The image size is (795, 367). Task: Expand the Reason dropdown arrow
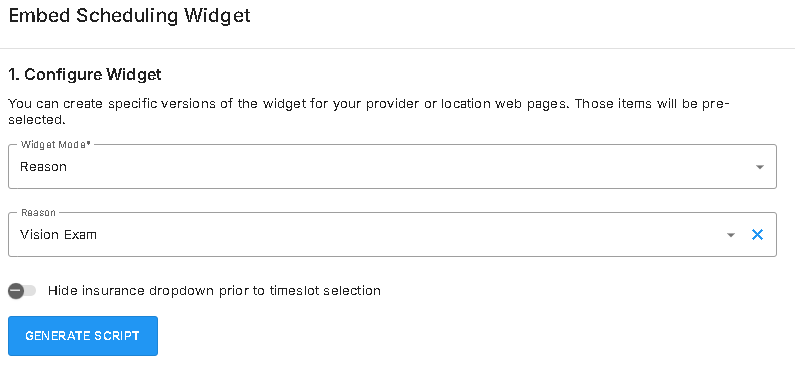pyautogui.click(x=731, y=235)
